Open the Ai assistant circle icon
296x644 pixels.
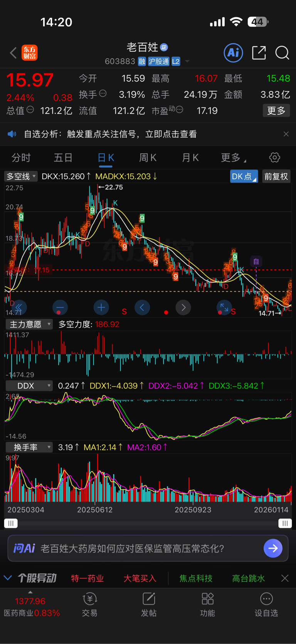pos(234,52)
